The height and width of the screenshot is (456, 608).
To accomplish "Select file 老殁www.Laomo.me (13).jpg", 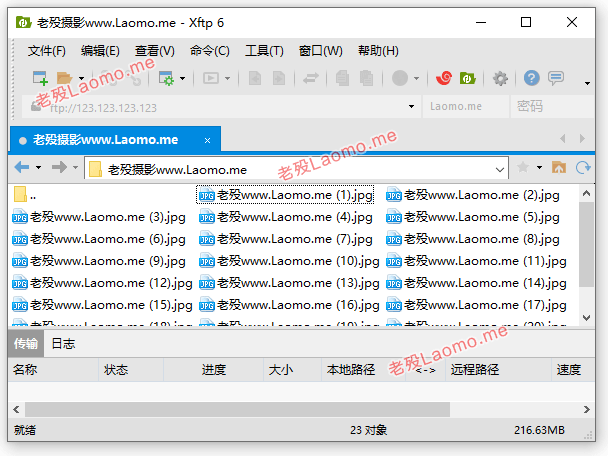I will click(x=289, y=283).
